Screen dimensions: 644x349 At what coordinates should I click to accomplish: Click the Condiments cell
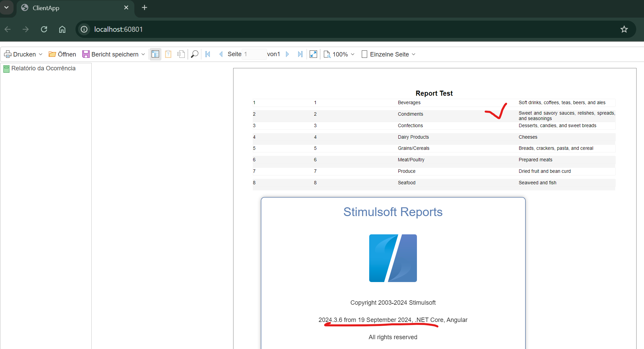point(410,114)
